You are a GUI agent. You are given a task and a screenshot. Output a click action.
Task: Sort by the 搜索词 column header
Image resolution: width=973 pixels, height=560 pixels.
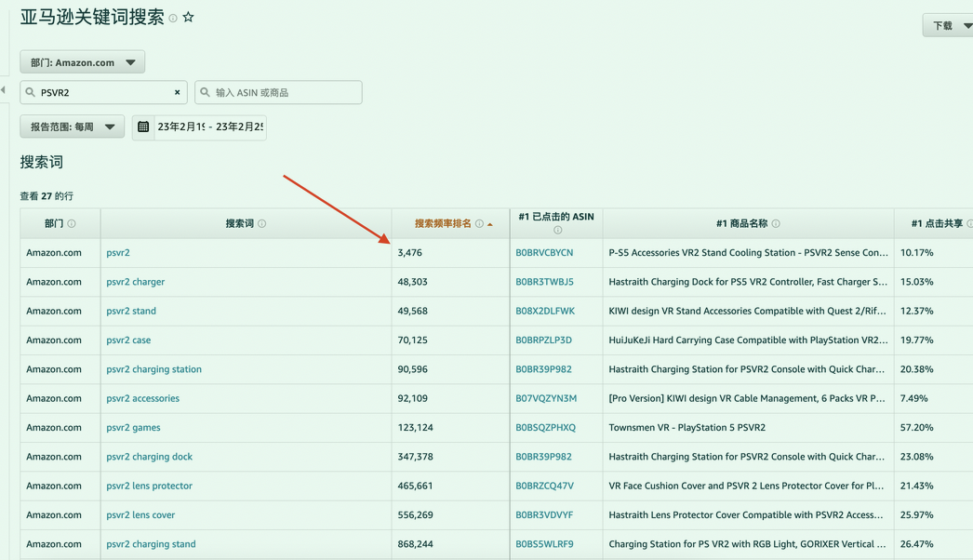click(x=239, y=223)
